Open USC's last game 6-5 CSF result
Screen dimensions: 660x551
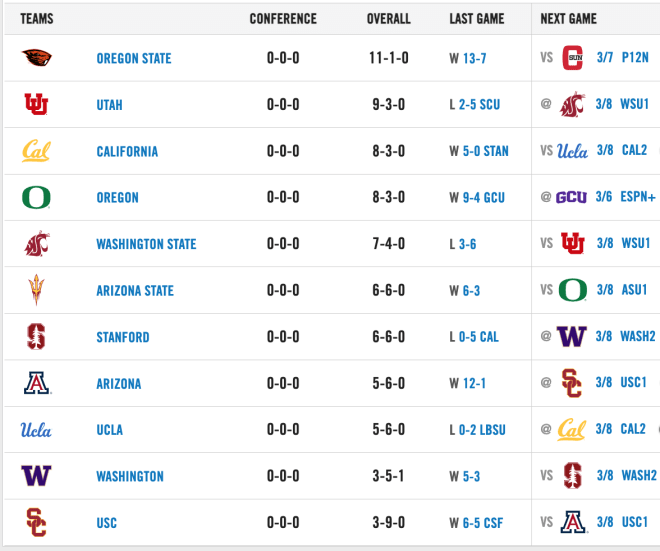pos(483,523)
